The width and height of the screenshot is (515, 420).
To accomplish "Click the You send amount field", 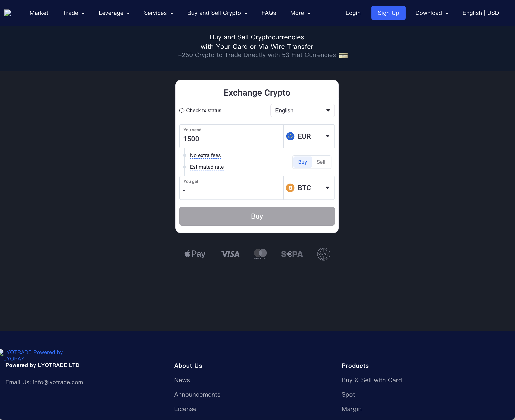I will point(231,139).
